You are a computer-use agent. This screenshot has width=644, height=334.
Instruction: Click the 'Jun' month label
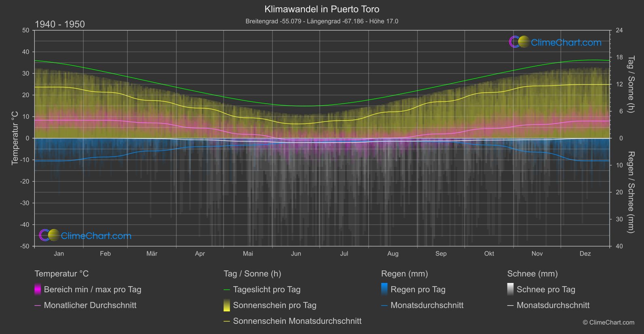pyautogui.click(x=296, y=253)
